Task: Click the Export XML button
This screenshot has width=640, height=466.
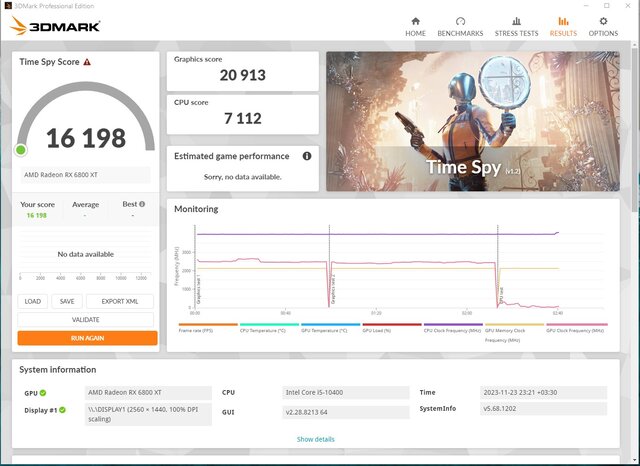Action: [x=119, y=301]
